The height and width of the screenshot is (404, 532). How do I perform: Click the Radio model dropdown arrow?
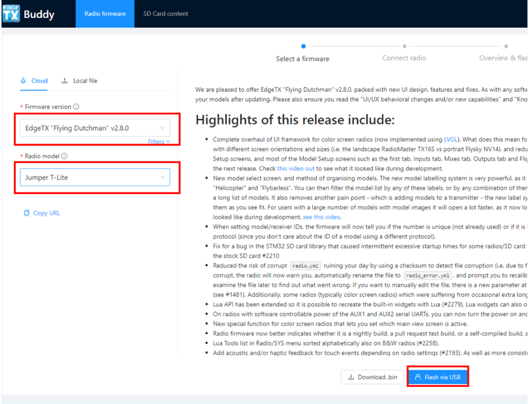point(163,177)
